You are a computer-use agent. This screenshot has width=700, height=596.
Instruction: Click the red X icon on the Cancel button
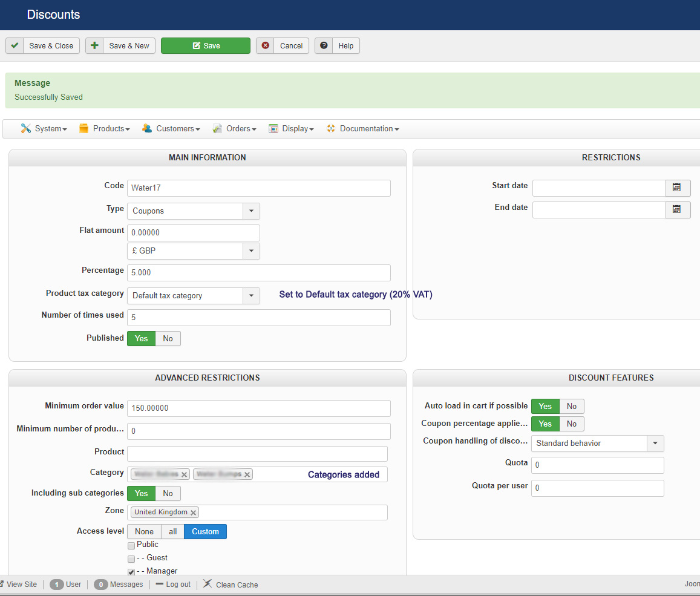(x=265, y=45)
